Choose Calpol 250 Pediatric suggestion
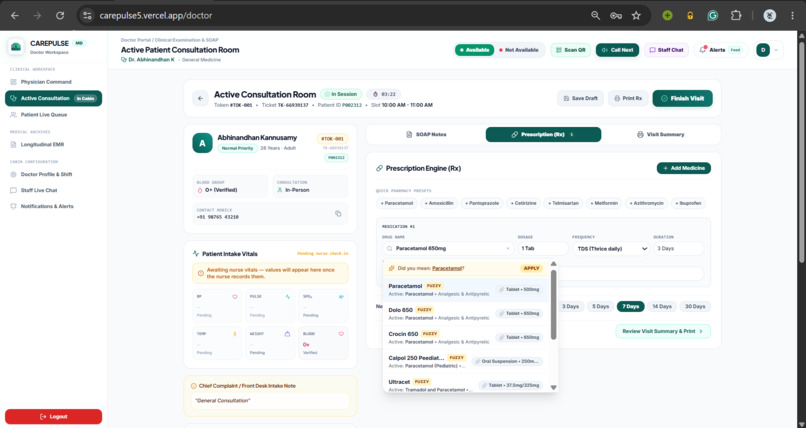The image size is (806, 428). pos(465,361)
